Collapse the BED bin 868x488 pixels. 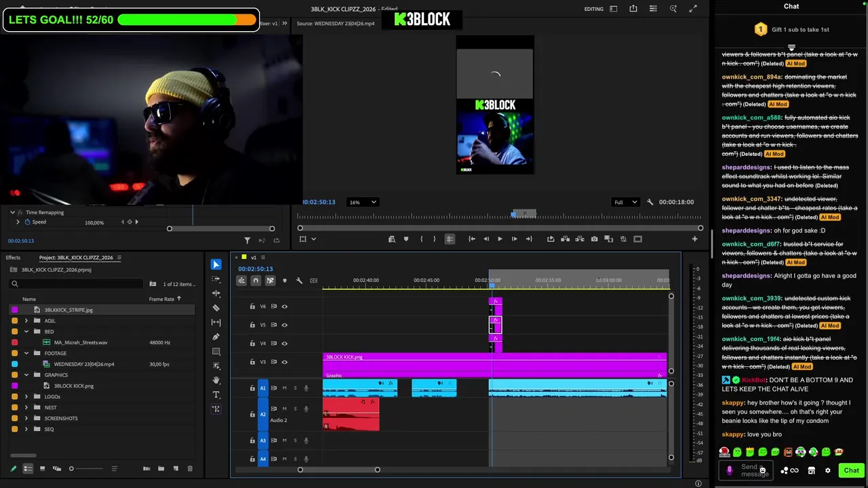coord(26,331)
